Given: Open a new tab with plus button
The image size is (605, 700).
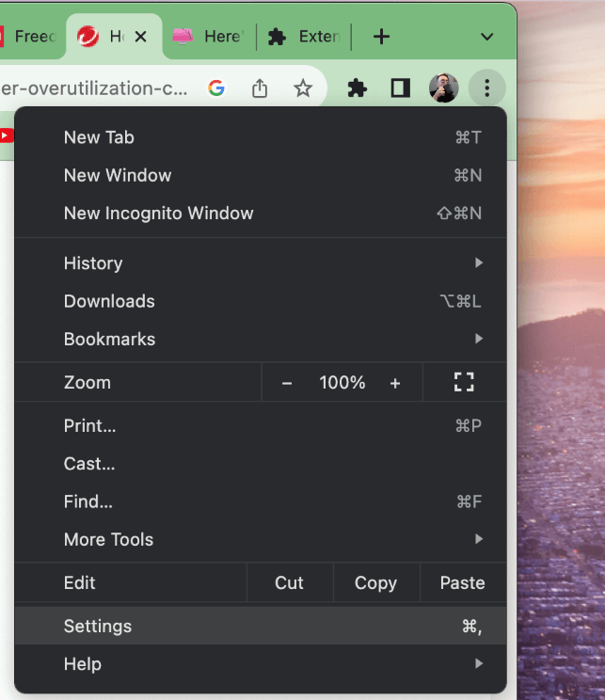Looking at the screenshot, I should point(381,37).
